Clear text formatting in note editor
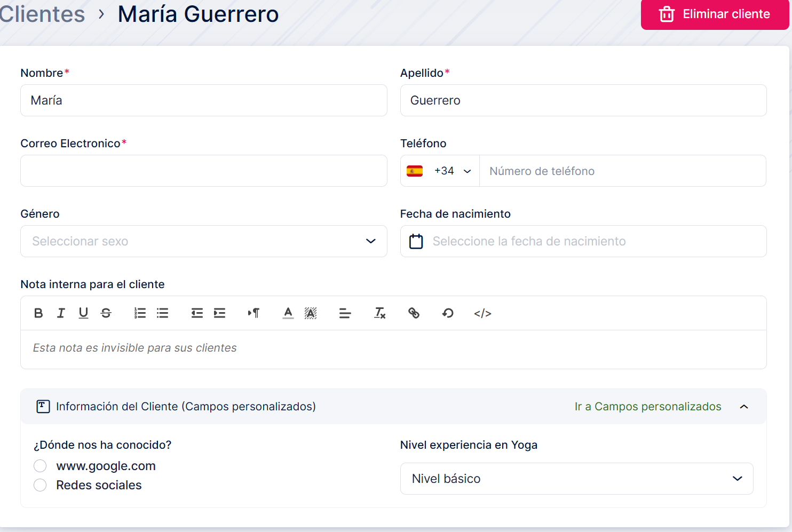This screenshot has height=532, width=792. [x=379, y=313]
